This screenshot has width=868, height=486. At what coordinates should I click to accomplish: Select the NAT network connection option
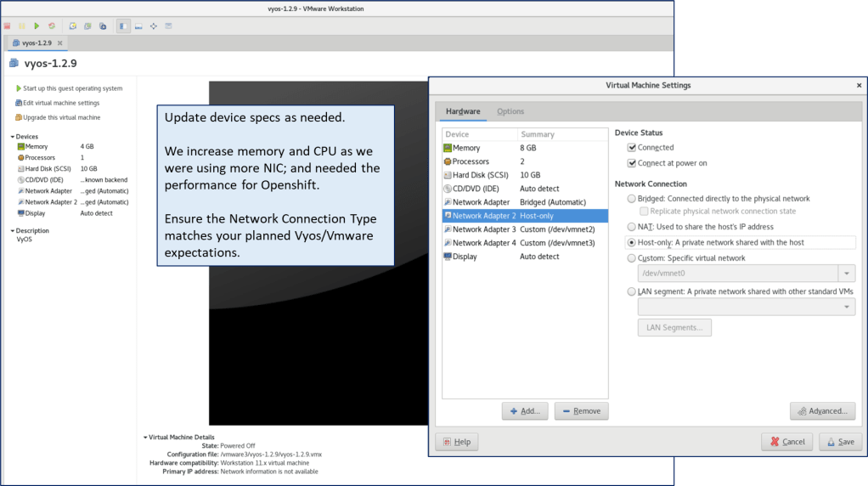pos(631,227)
